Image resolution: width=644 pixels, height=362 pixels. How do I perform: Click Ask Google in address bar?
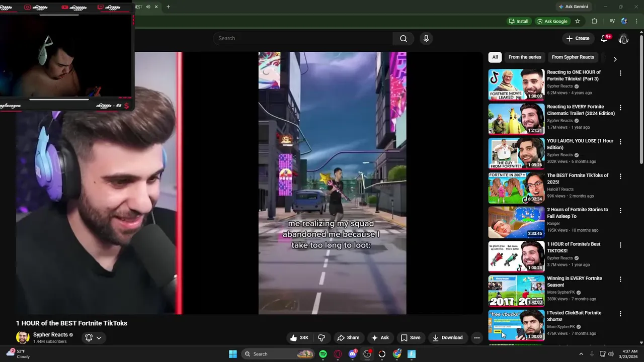click(x=552, y=21)
